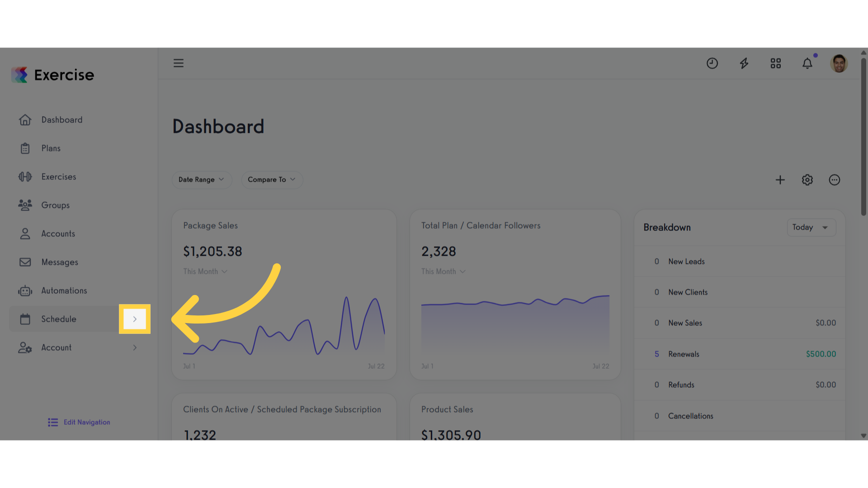
Task: Add a widget with the plus icon
Action: click(x=780, y=180)
